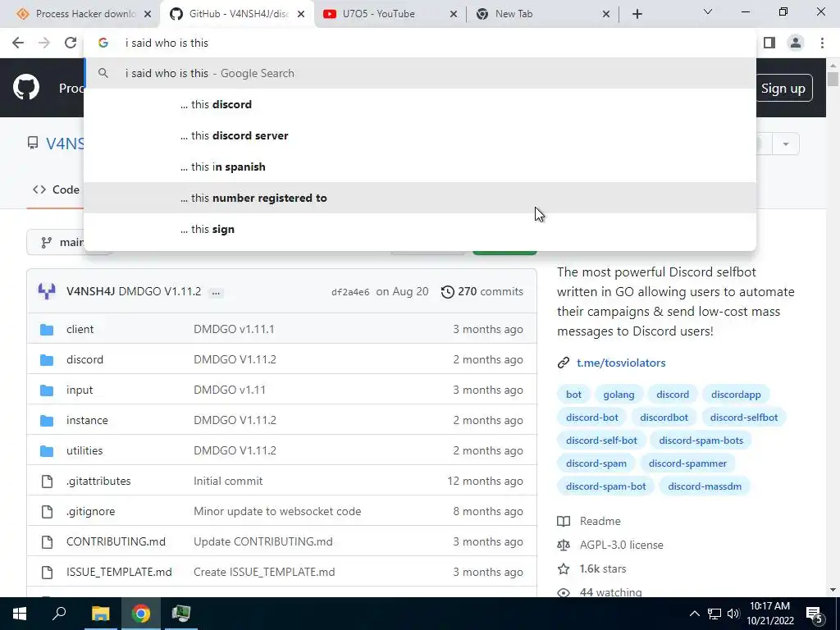Viewport: 840px width, 630px height.
Task: Select the discord-spammer topic tag
Action: click(687, 463)
